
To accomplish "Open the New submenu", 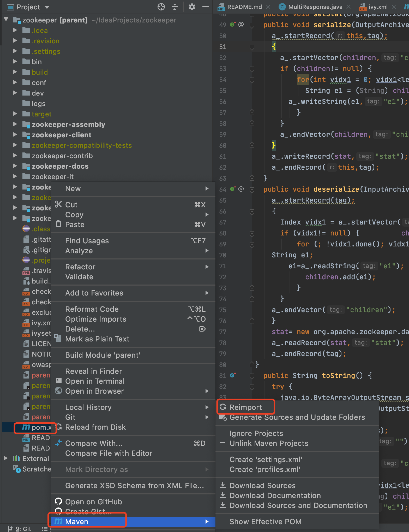I will click(x=133, y=188).
